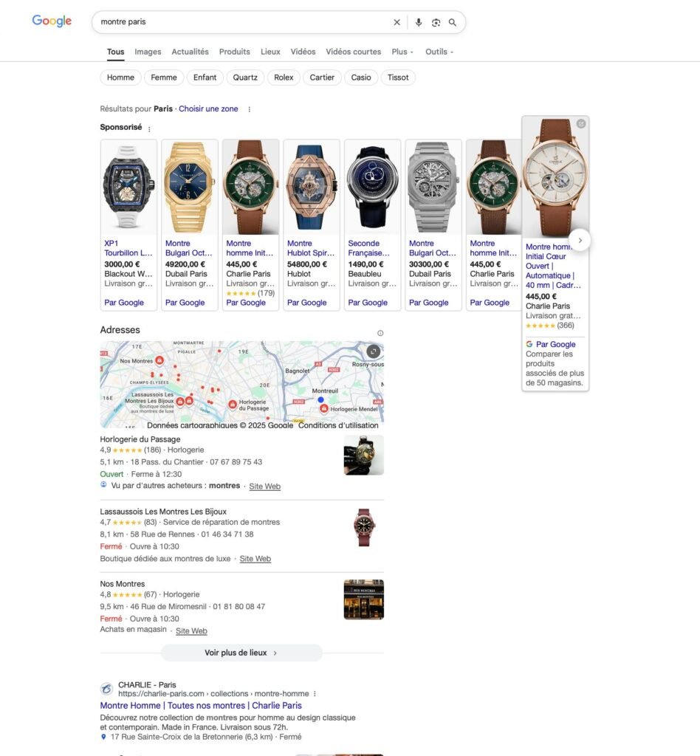Select the Rolex filter chip
Image resolution: width=700 pixels, height=756 pixels.
[284, 77]
